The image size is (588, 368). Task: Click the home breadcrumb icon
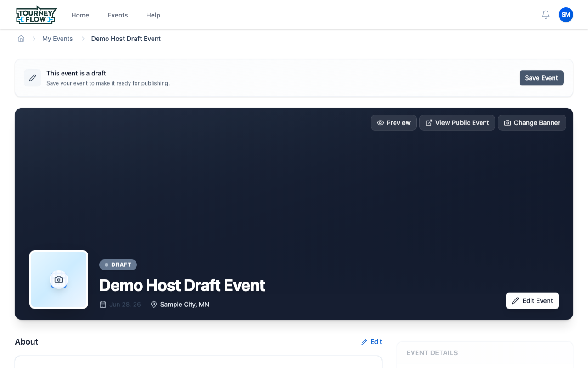pyautogui.click(x=21, y=39)
